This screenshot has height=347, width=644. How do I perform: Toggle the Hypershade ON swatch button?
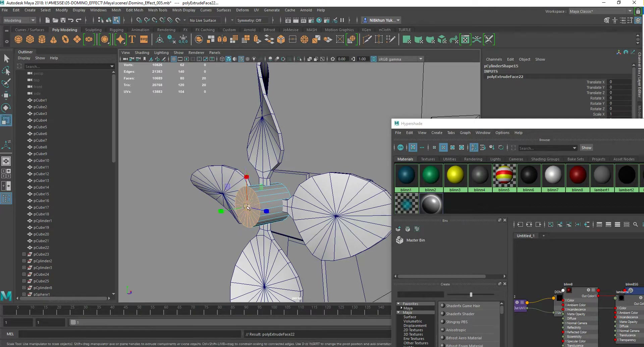click(x=400, y=148)
